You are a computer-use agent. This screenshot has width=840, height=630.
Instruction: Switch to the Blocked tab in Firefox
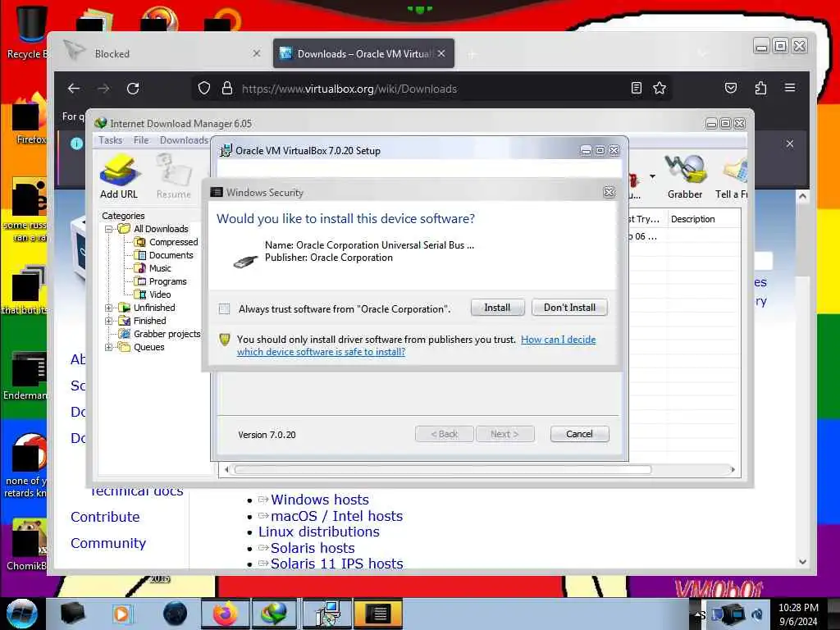tap(161, 53)
